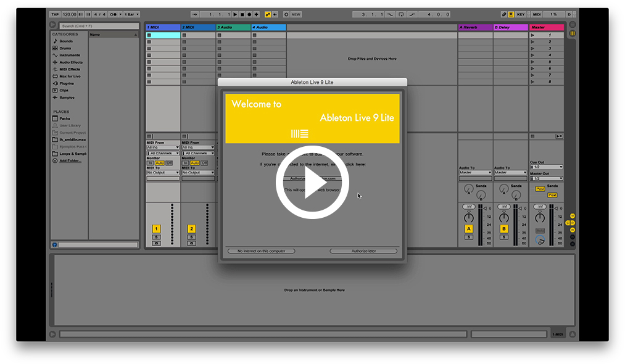This screenshot has width=625, height=364.
Task: Click the Plug-ins category icon
Action: (56, 83)
